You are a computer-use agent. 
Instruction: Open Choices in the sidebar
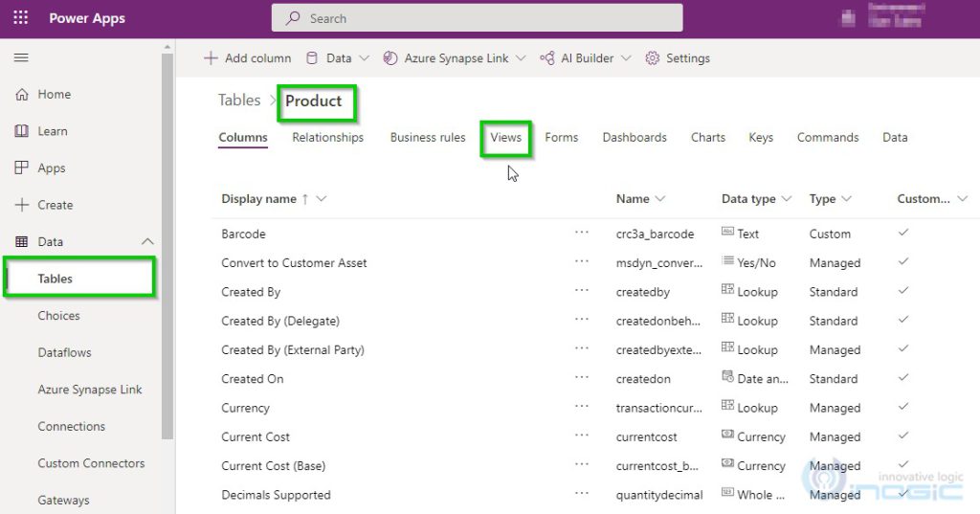point(58,315)
